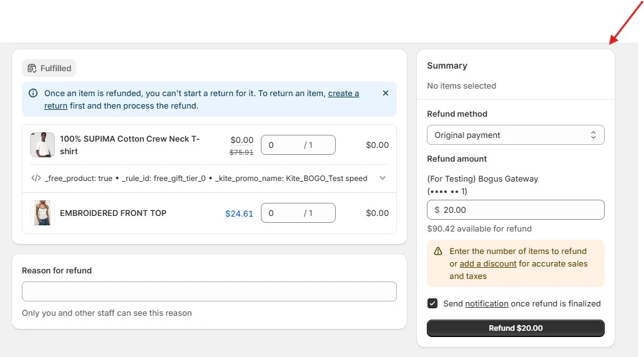This screenshot has width=644, height=357.
Task: Click the '_kite_promo_name: Kite_BOGO_Test speed' property text
Action: [x=291, y=178]
